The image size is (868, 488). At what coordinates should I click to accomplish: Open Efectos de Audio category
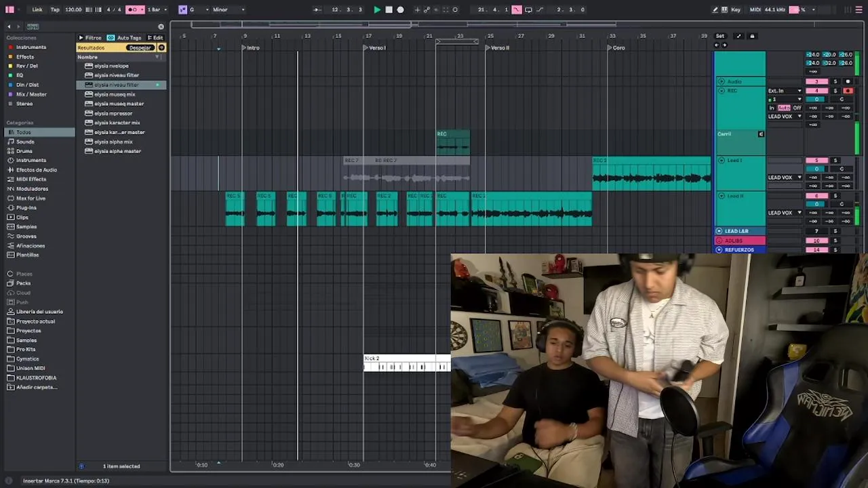tap(36, 170)
